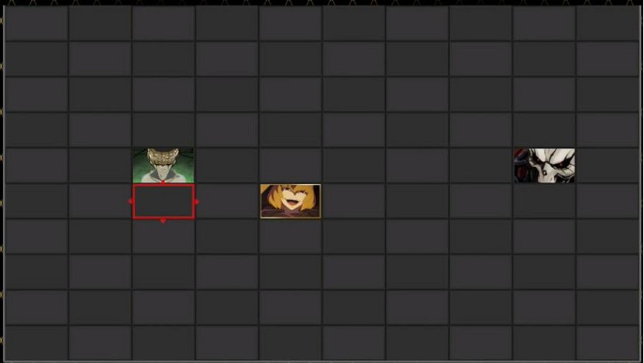Select empty cell directly above skull portrait
Viewport: 644px width, 363px height.
[x=545, y=129]
